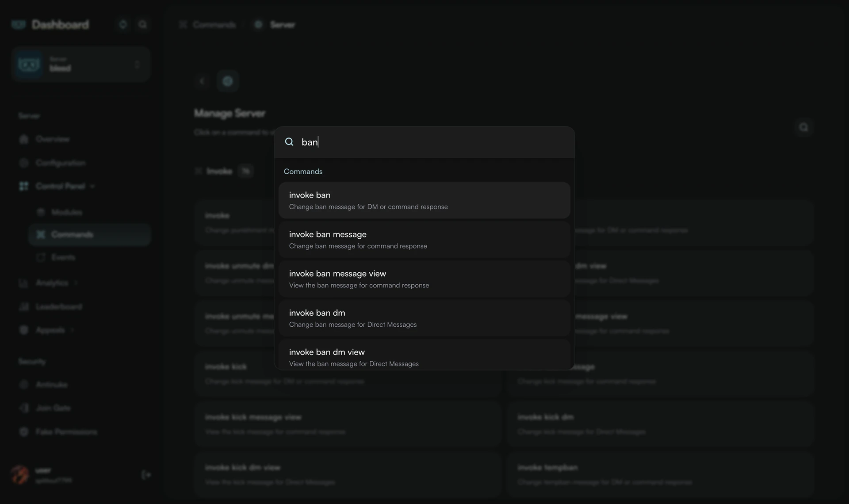Open Fake Permissions under Security

58,432
